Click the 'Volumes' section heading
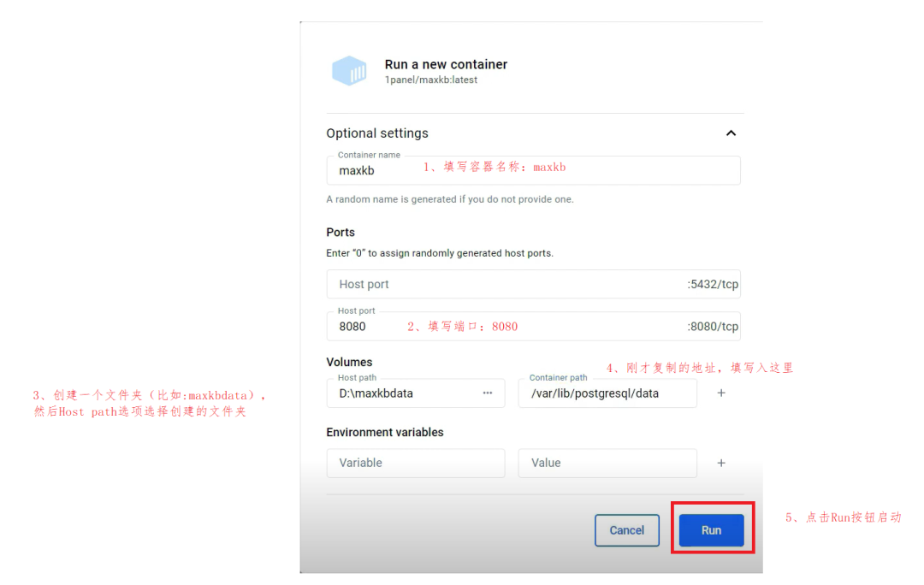The image size is (924, 585). coord(349,362)
